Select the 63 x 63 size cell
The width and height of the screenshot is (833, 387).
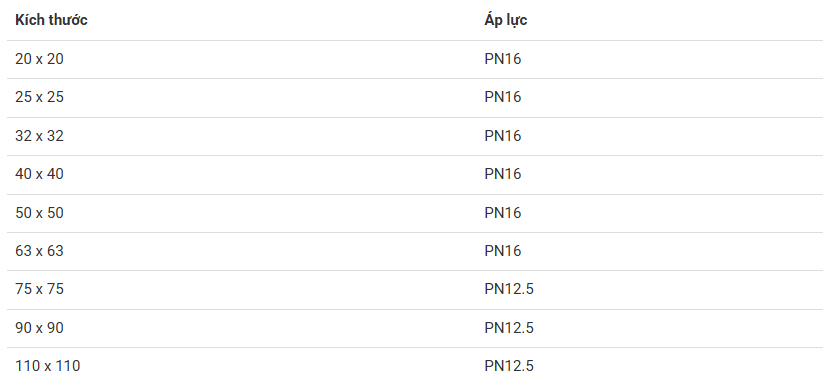pyautogui.click(x=39, y=251)
